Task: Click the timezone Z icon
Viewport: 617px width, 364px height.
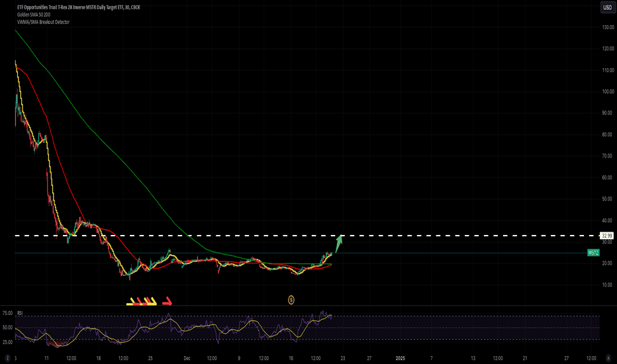Action: [7, 358]
